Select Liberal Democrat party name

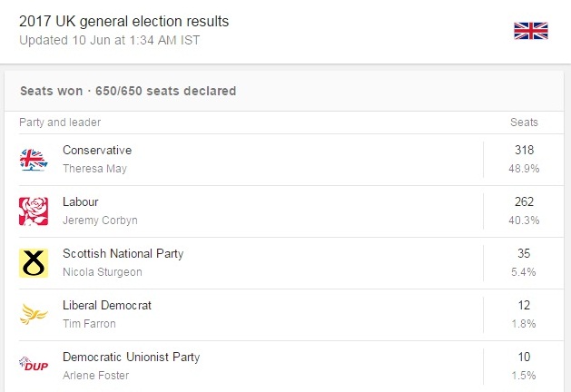(105, 305)
